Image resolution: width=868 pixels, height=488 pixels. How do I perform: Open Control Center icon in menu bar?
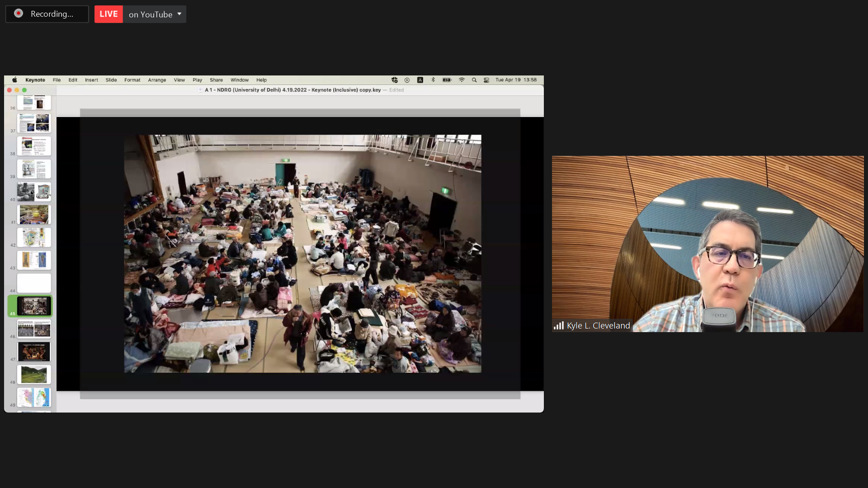pyautogui.click(x=486, y=80)
